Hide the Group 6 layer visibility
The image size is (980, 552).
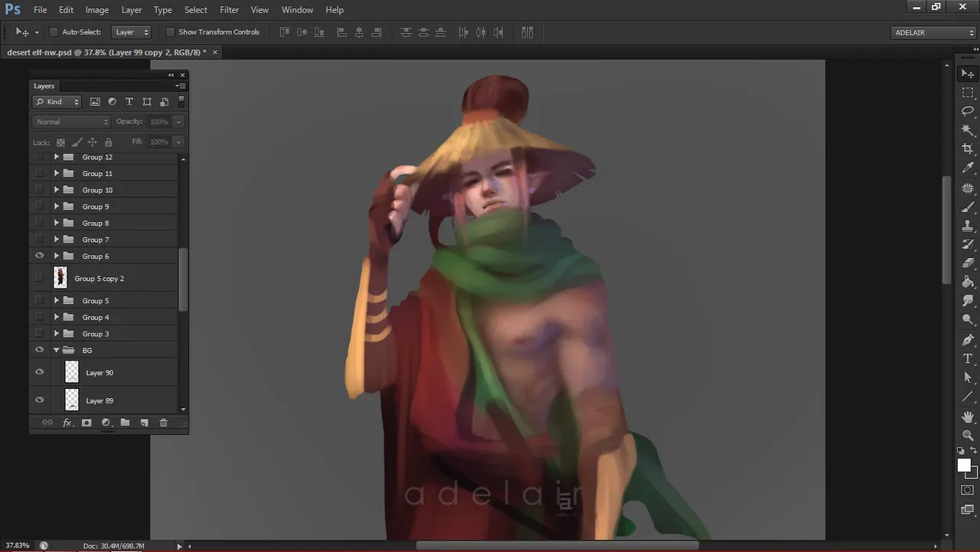coord(40,256)
